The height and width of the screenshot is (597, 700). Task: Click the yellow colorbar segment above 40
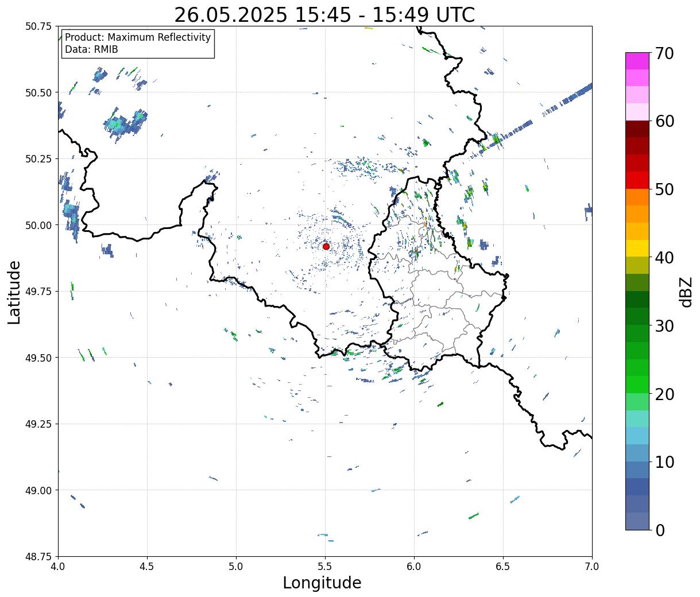[x=637, y=248]
